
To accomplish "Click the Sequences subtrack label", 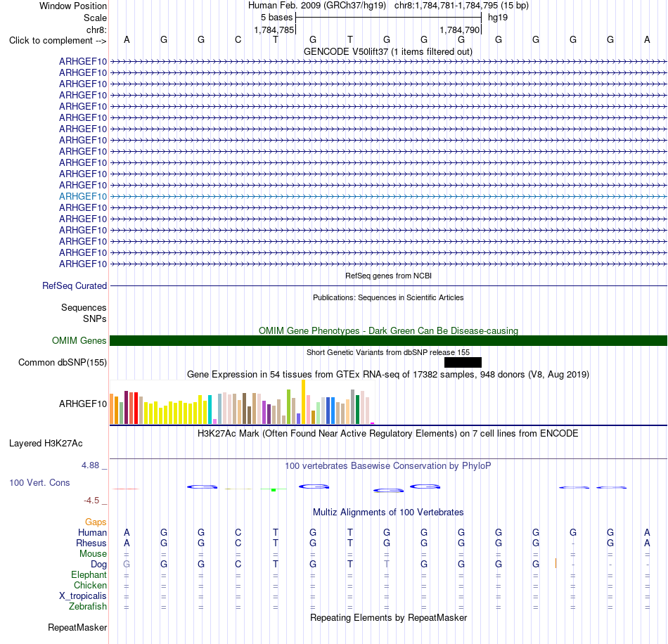I will 84,307.
